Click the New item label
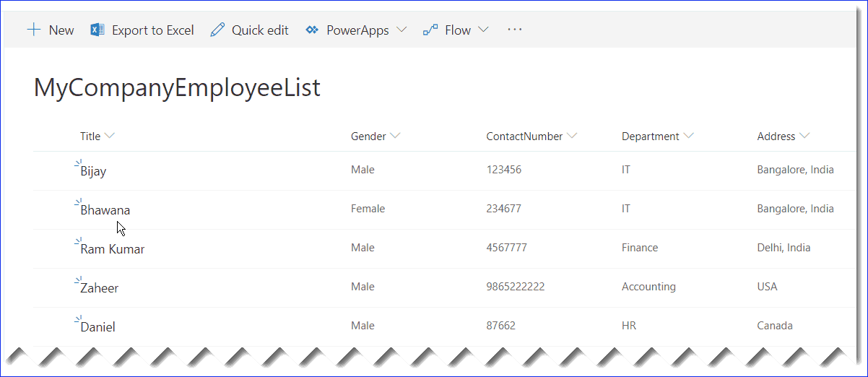868x377 pixels. pyautogui.click(x=61, y=30)
